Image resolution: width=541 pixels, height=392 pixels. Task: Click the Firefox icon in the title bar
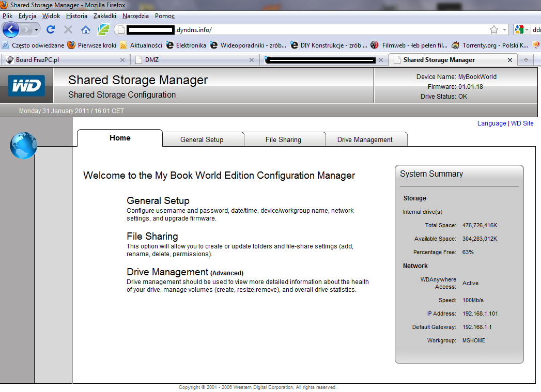click(4, 5)
